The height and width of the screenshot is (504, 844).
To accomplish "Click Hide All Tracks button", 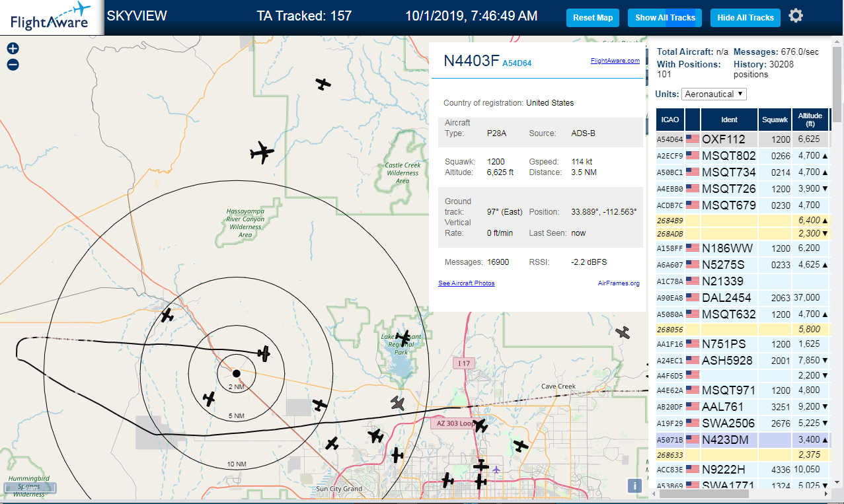I will tap(746, 18).
